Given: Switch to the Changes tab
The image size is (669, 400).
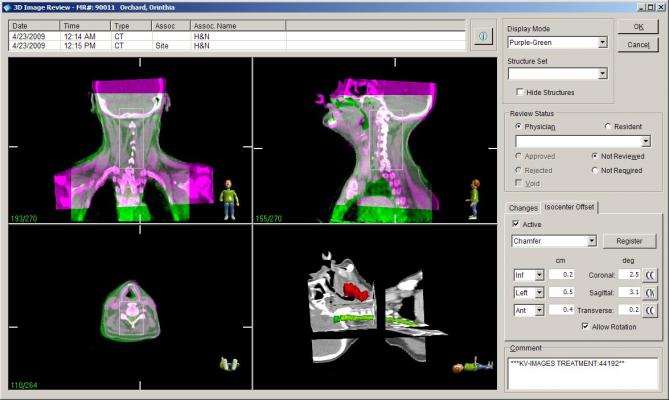Looking at the screenshot, I should (x=523, y=207).
